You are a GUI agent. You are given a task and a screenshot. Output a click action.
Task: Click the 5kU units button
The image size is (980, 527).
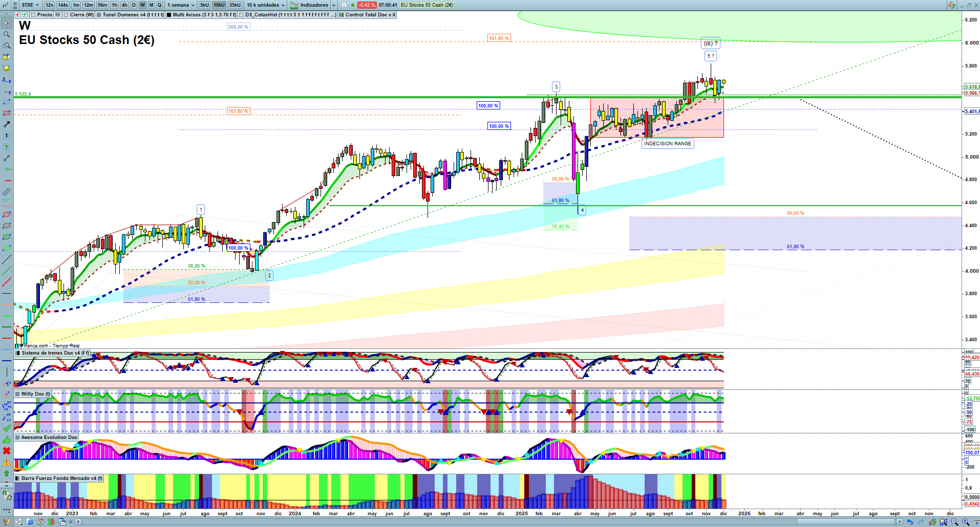204,5
